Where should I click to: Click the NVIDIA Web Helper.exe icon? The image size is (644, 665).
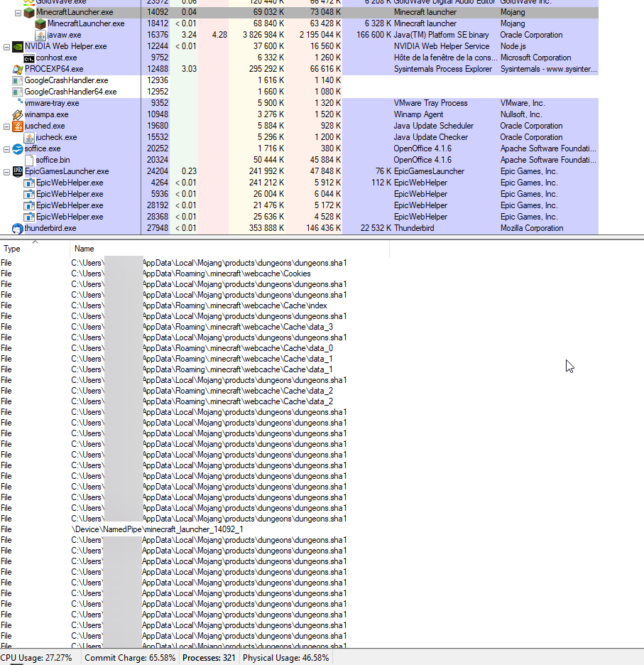[x=17, y=47]
